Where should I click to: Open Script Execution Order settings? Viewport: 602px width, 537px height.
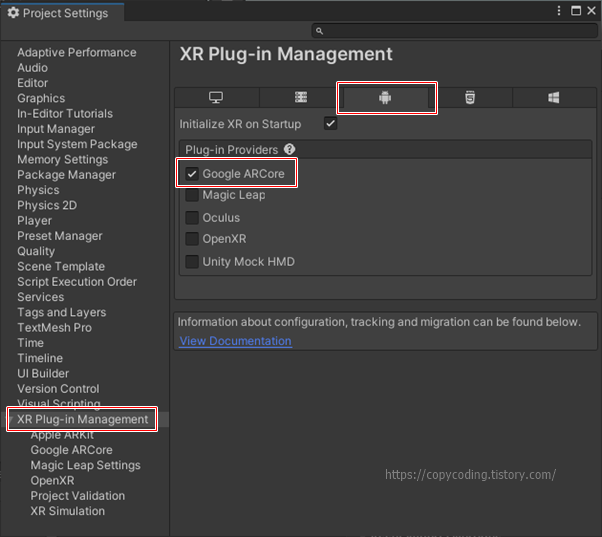point(77,282)
